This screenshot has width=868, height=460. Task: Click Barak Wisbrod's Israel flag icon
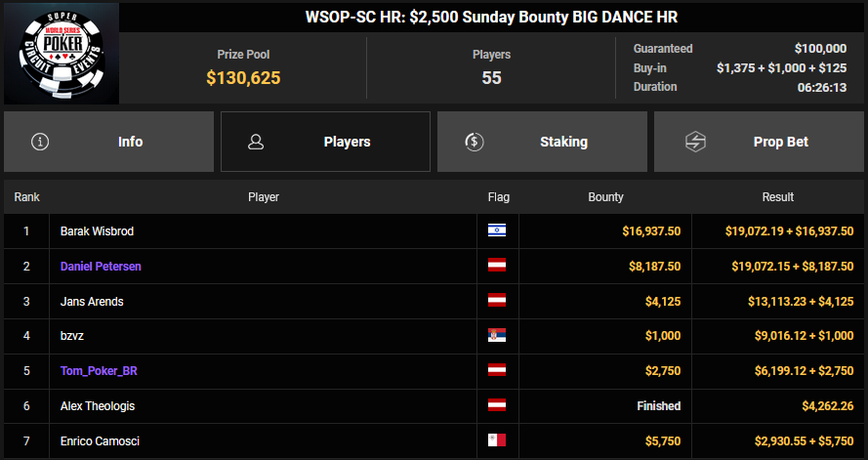[497, 231]
